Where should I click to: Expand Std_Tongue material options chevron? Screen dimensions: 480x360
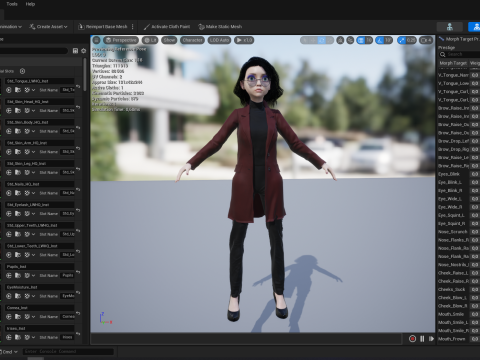34,90
